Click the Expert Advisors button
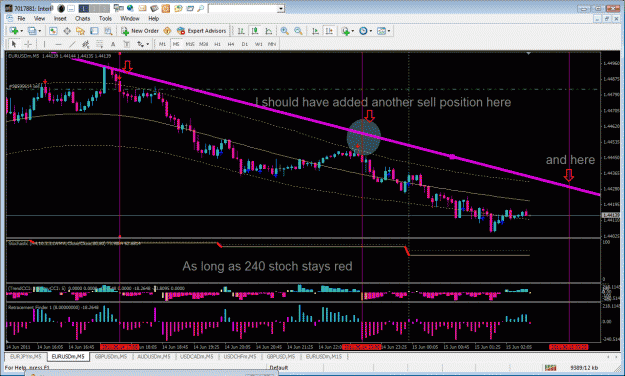Image resolution: width=625 pixels, height=376 pixels. [201, 31]
